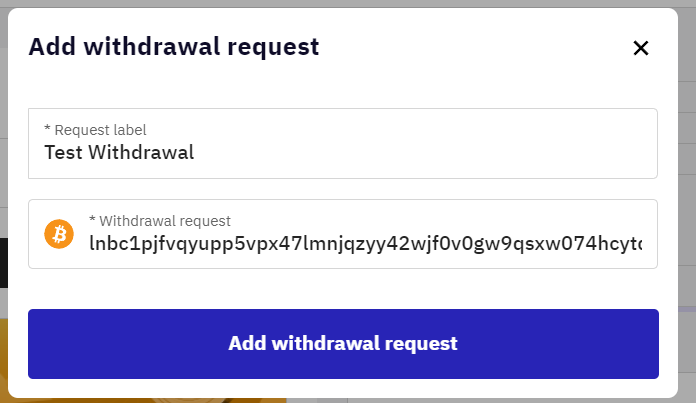Close the Add withdrawal request dialog

click(641, 48)
